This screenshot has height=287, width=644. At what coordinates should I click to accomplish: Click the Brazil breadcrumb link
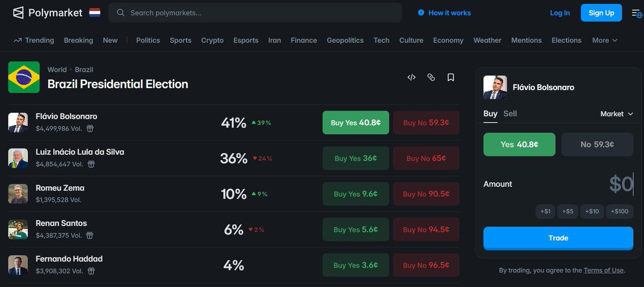84,70
